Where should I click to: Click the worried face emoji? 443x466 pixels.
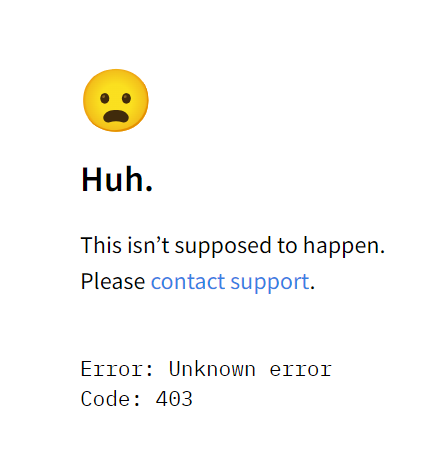(116, 100)
